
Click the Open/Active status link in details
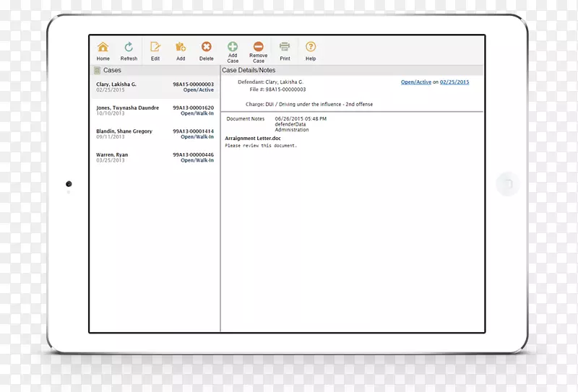416,82
